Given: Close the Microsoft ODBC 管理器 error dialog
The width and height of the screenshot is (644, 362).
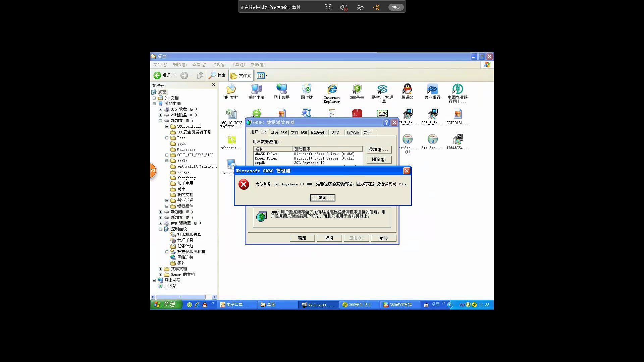Looking at the screenshot, I should click(407, 171).
